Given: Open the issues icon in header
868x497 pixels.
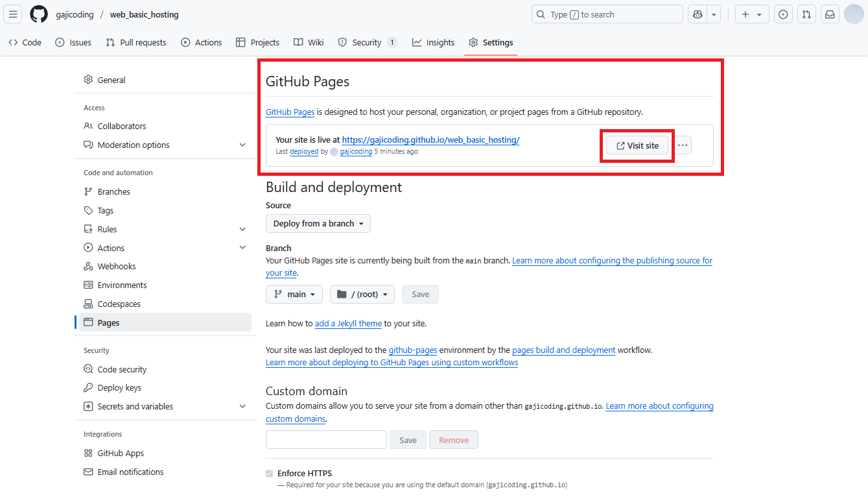Looking at the screenshot, I should pos(783,14).
